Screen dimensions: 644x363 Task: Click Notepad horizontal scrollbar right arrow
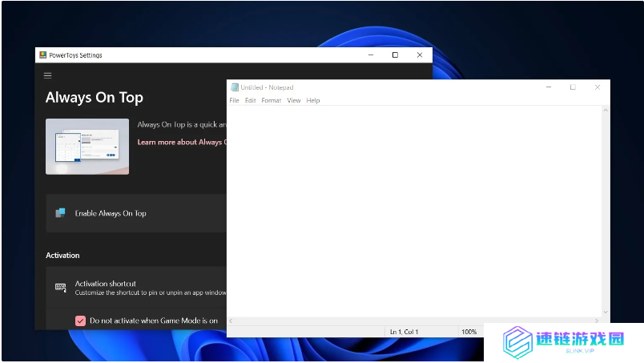(x=597, y=321)
